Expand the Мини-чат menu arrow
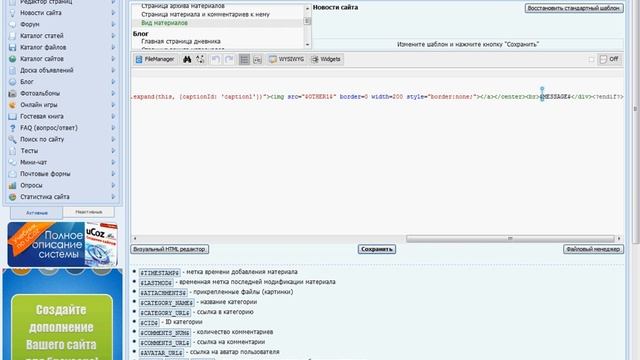 [113, 162]
